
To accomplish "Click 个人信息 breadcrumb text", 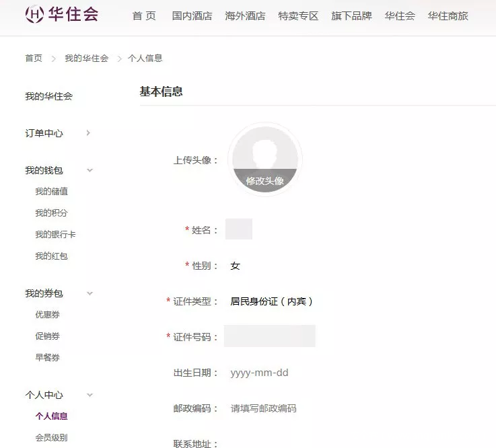I will coord(145,58).
